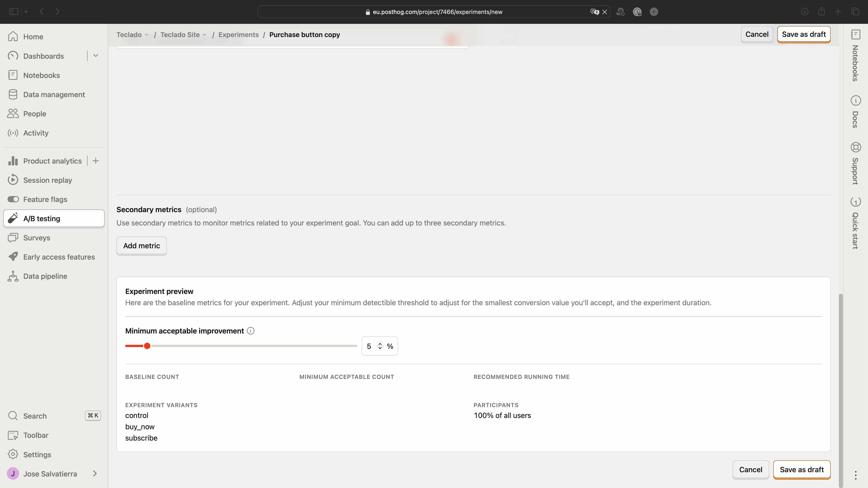Open Notebooks in the left sidebar
Screen dimensions: 868x488
click(54, 75)
